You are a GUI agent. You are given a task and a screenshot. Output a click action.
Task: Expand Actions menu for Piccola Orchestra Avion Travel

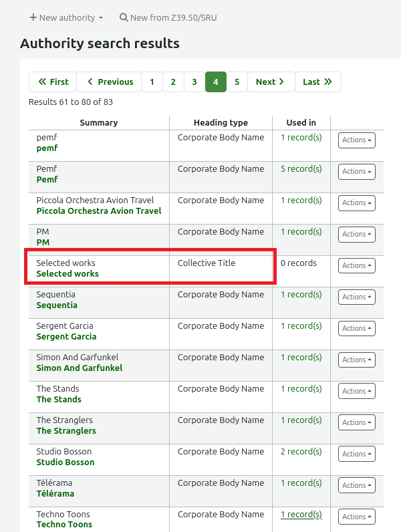(357, 203)
